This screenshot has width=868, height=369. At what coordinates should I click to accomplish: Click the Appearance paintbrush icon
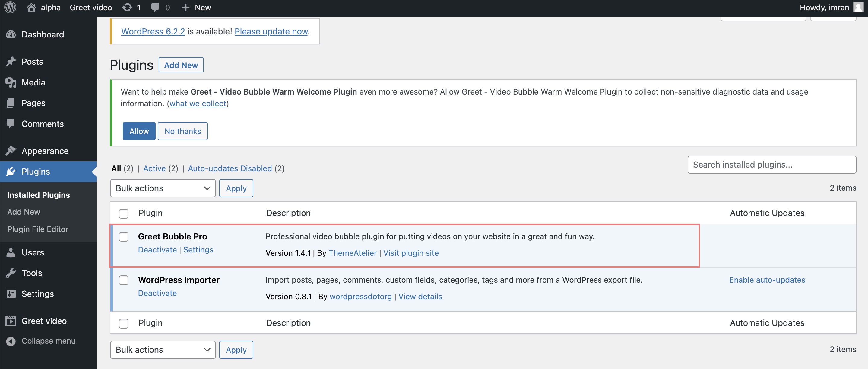(x=11, y=151)
